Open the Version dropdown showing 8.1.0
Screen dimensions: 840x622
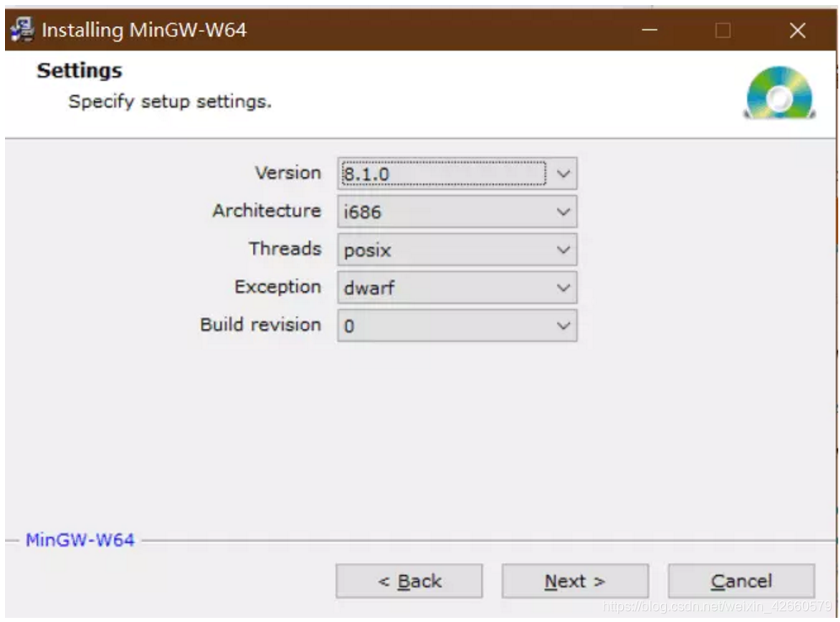point(457,173)
